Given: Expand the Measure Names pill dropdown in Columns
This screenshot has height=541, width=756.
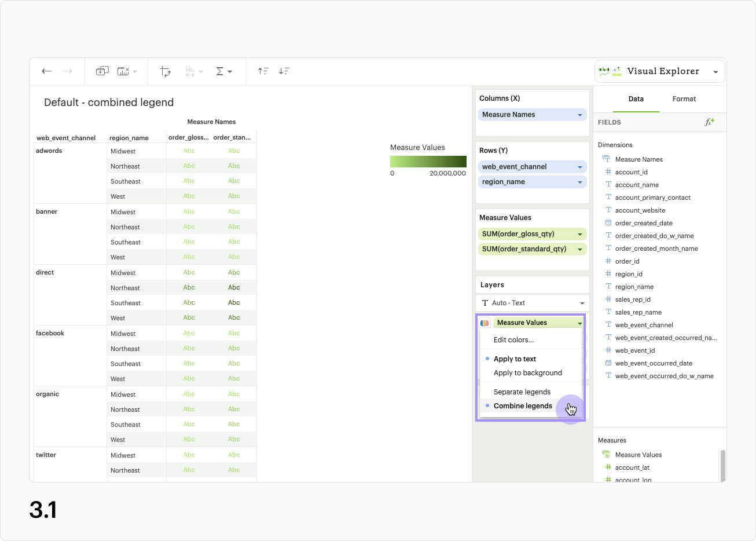Looking at the screenshot, I should [x=579, y=115].
